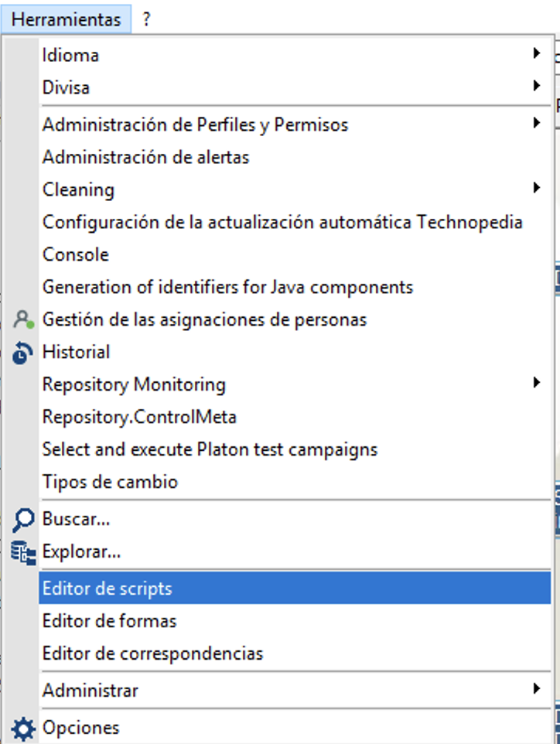Open Configuración de la actualización automática Technopedia
The image size is (560, 744).
[x=295, y=222]
